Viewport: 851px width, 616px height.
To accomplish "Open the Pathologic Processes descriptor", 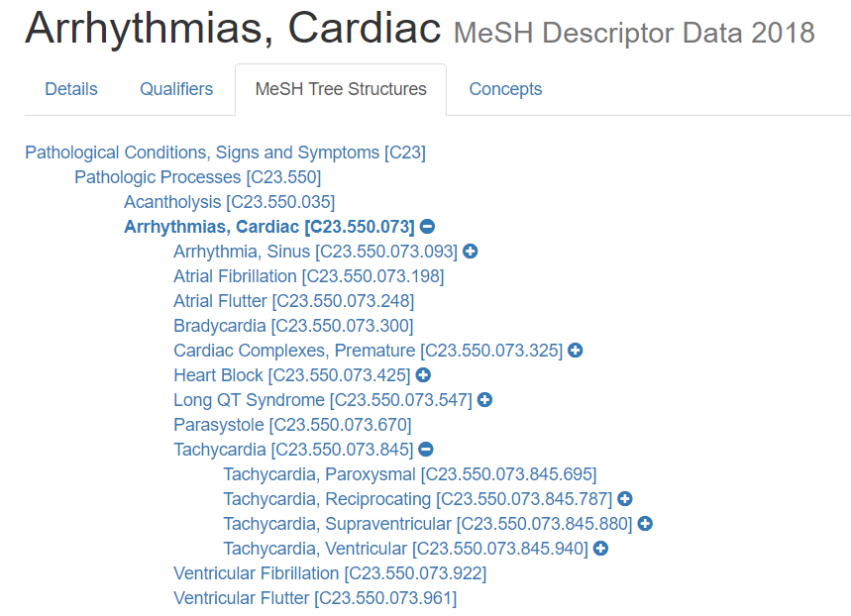I will [x=198, y=177].
